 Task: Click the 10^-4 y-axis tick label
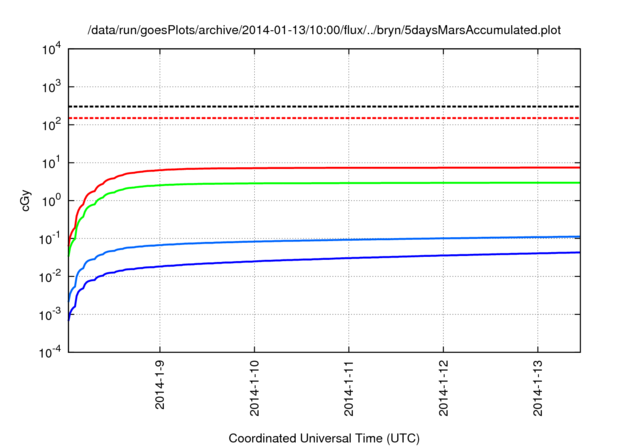48,353
